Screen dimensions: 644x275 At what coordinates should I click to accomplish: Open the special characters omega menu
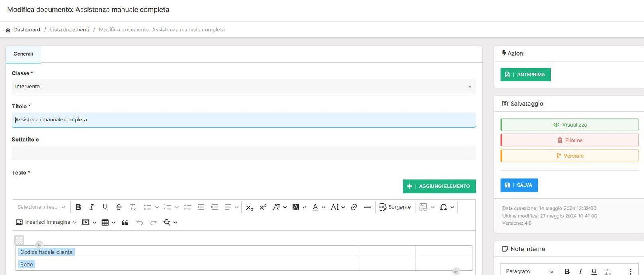tap(446, 207)
